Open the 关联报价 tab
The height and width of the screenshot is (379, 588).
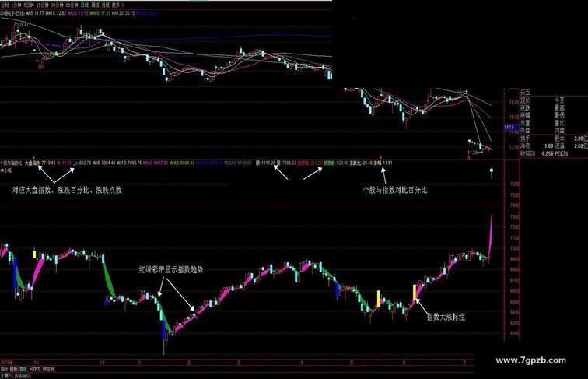(22, 376)
